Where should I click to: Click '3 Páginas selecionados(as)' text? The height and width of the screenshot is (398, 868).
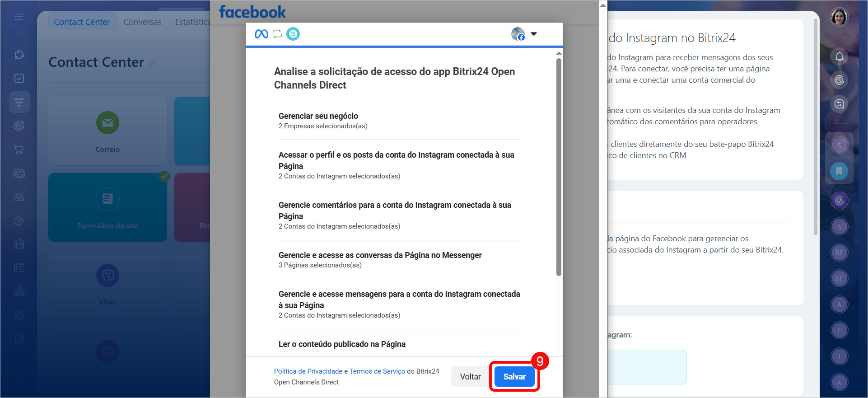[320, 265]
